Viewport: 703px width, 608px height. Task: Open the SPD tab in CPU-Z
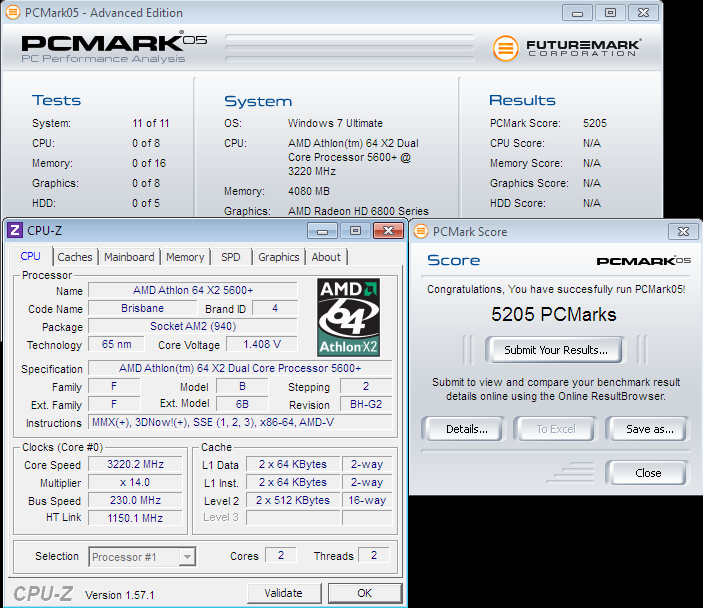click(230, 257)
